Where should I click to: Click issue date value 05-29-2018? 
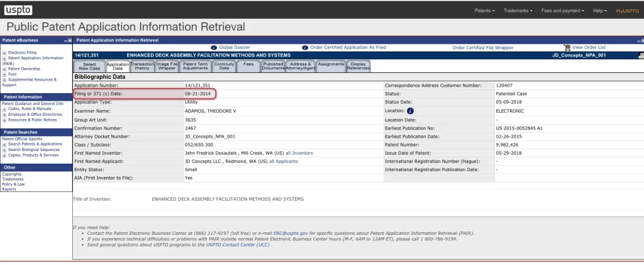tap(509, 153)
